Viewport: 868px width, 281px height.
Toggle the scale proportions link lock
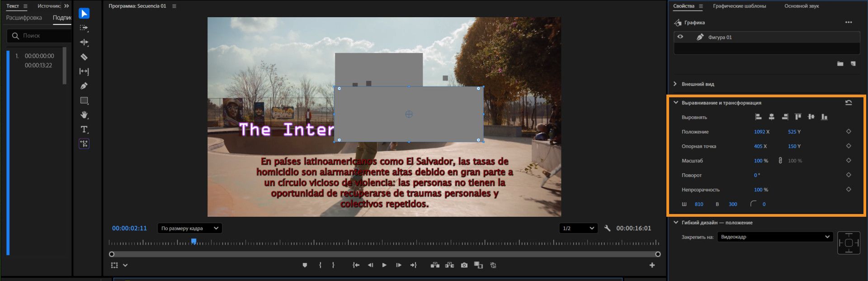tap(780, 161)
